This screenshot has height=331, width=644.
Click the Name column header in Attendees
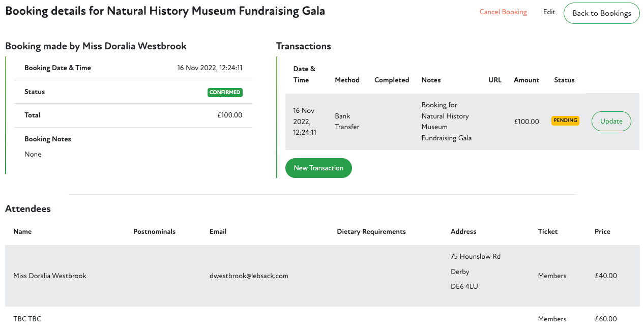click(x=22, y=232)
